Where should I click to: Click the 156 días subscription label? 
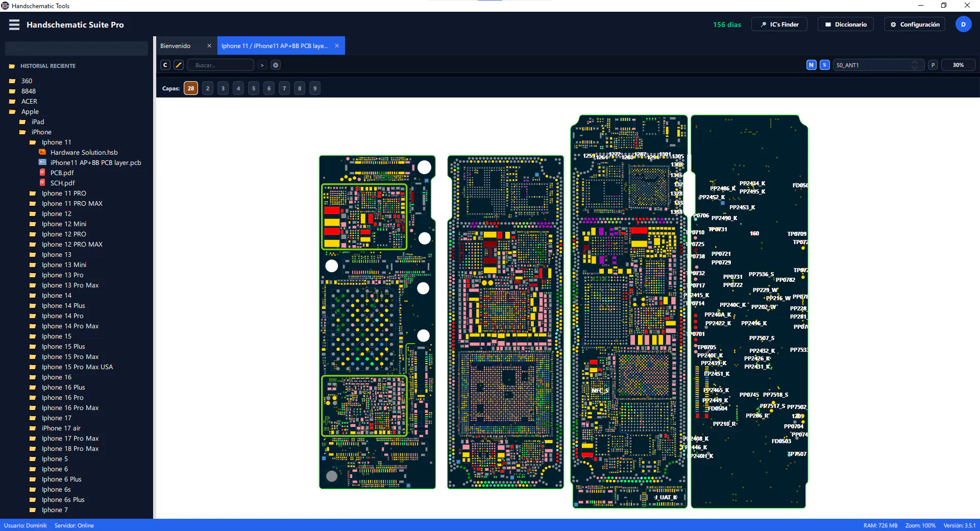click(727, 25)
